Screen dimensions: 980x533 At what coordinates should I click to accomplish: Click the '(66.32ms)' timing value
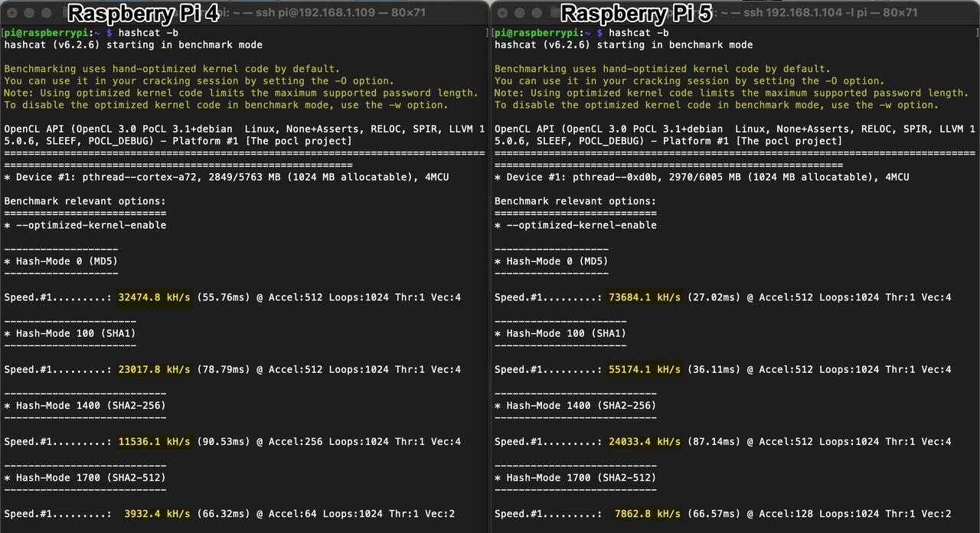pyautogui.click(x=224, y=514)
